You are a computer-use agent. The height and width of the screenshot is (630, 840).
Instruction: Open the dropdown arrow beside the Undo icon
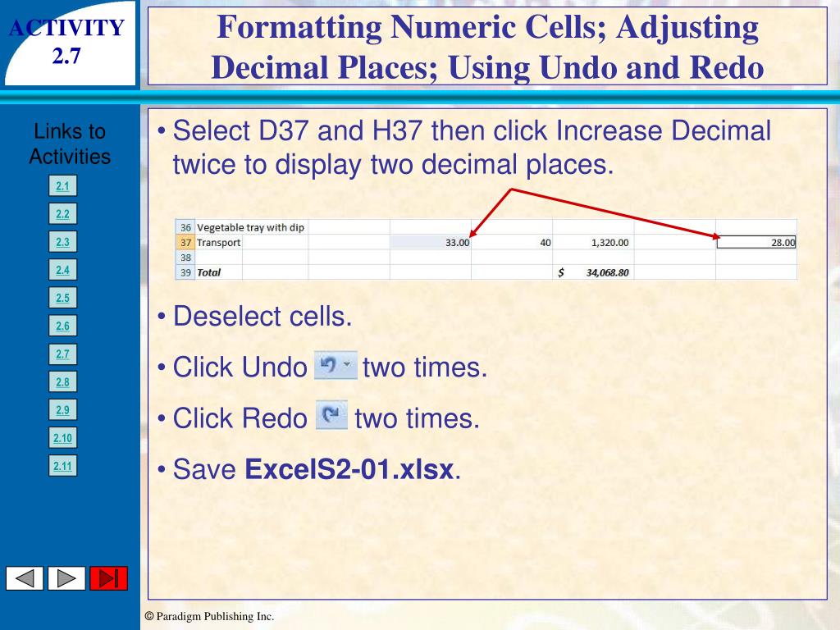point(349,366)
